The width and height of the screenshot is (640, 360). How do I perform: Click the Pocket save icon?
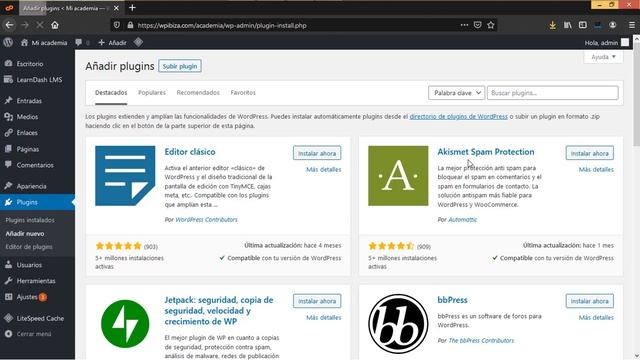[478, 25]
